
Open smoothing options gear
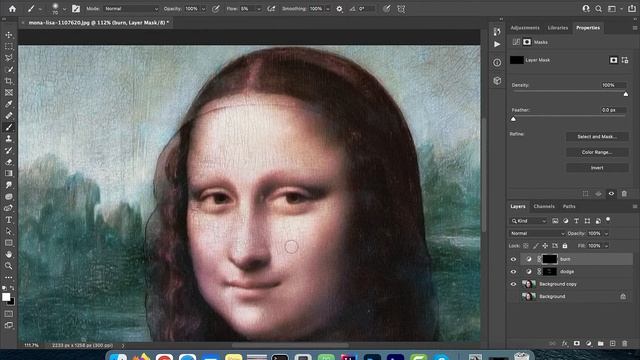pyautogui.click(x=340, y=9)
